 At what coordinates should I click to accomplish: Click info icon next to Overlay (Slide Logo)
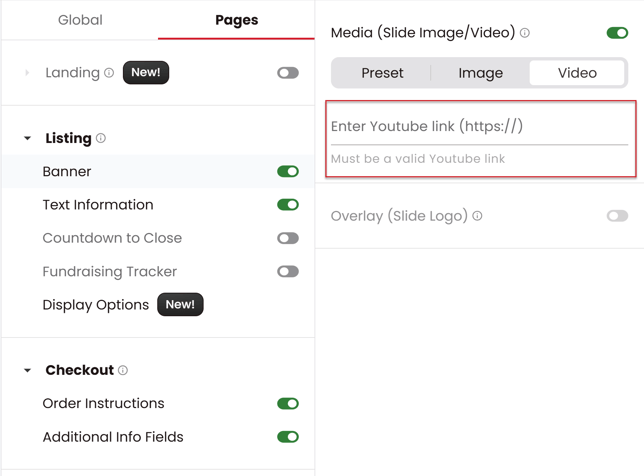(477, 216)
